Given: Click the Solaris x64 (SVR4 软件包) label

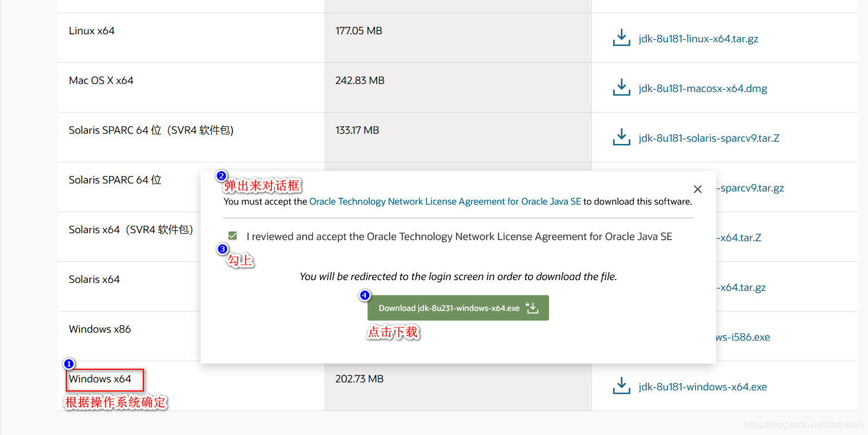Looking at the screenshot, I should pyautogui.click(x=131, y=230).
